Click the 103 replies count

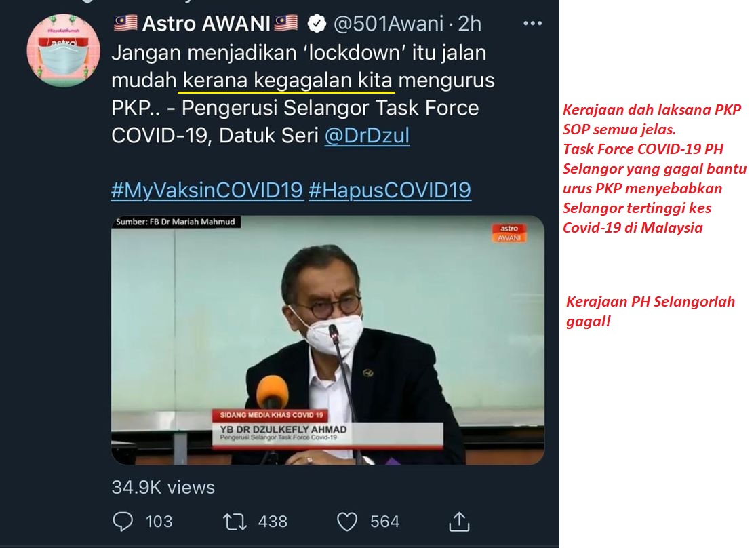(x=159, y=522)
